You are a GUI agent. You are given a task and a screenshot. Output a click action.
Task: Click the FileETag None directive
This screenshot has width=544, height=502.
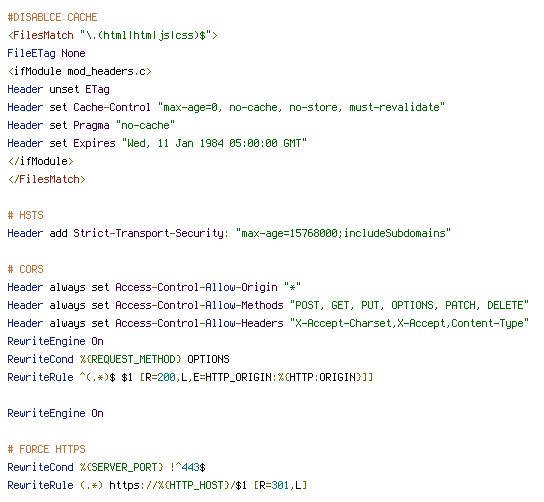(46, 53)
